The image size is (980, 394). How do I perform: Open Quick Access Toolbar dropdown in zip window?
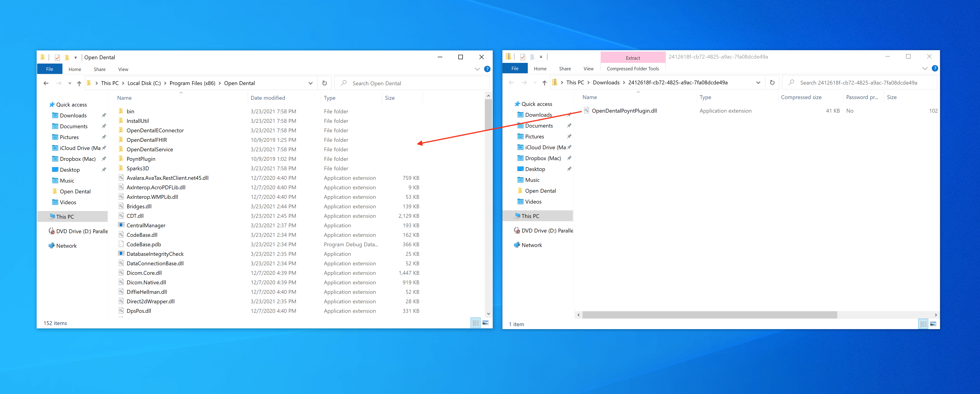541,57
